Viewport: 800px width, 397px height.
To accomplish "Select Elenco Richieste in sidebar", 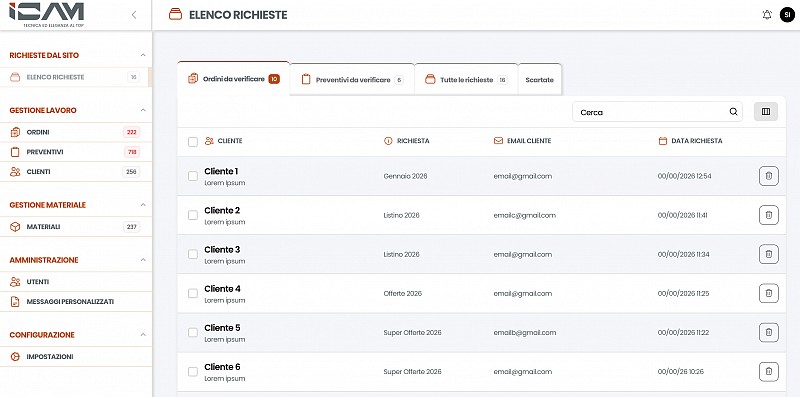I will pyautogui.click(x=76, y=77).
